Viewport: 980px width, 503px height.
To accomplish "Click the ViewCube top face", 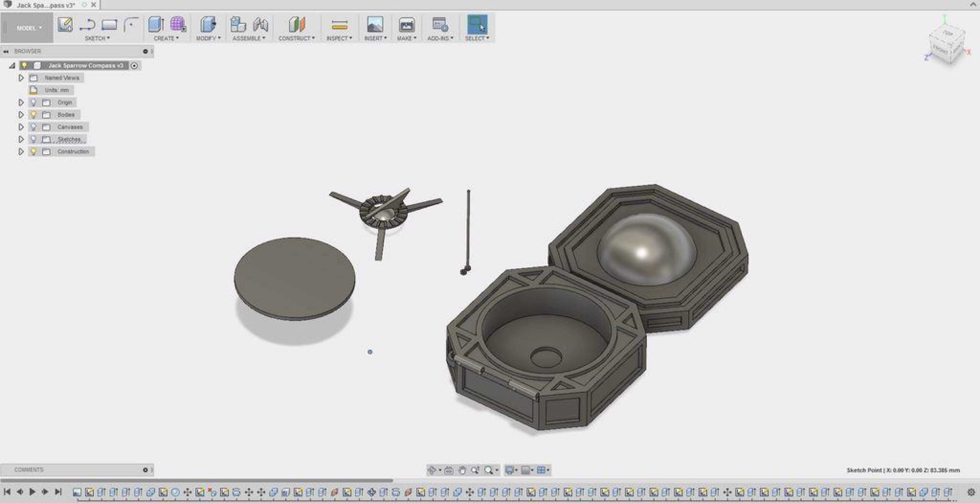I will pos(948,34).
